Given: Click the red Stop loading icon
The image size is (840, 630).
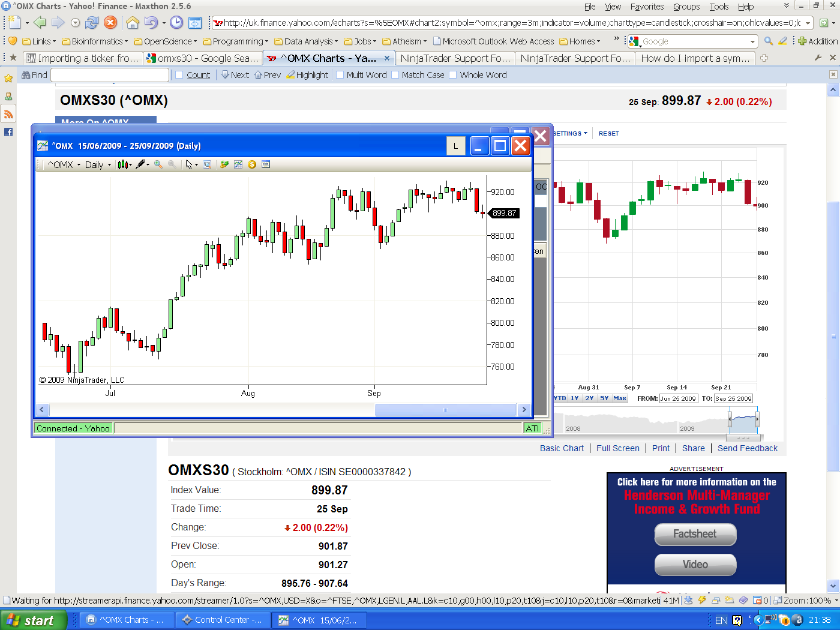Looking at the screenshot, I should click(110, 23).
